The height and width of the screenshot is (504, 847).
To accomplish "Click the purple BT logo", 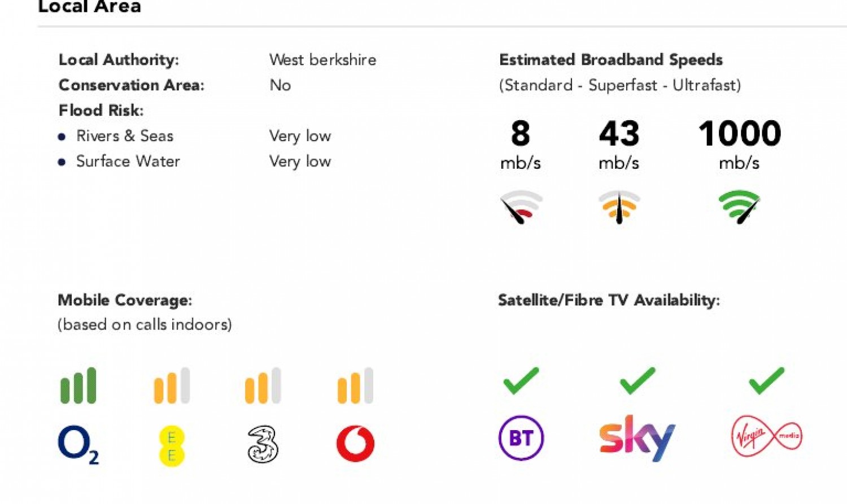I will pyautogui.click(x=521, y=438).
